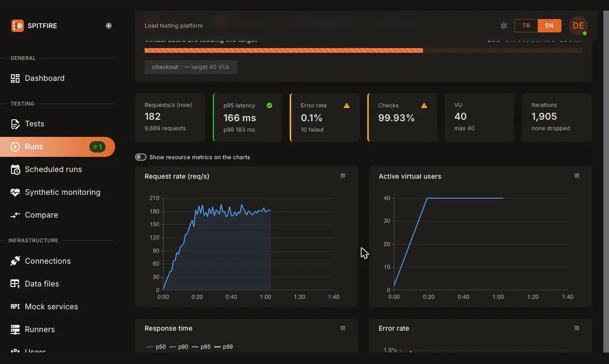
Task: Switch language to TR
Action: (526, 26)
